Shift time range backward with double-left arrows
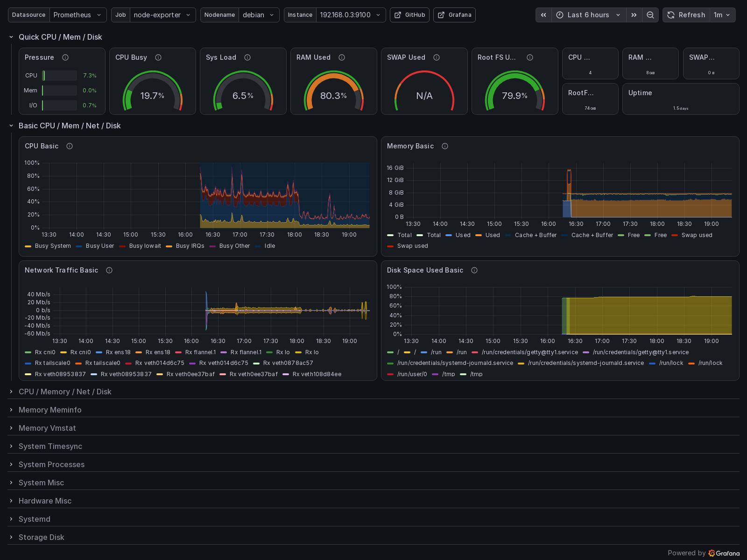Viewport: 747px width, 560px height. coord(543,15)
